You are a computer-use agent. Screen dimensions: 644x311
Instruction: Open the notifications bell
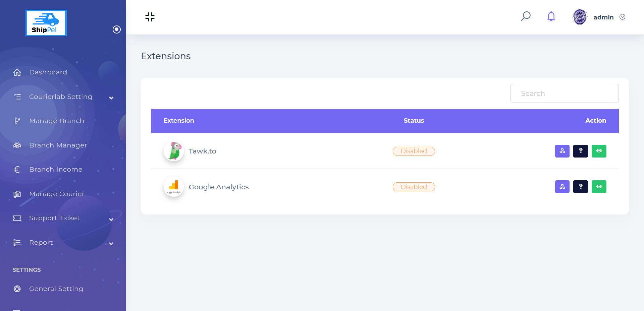[x=551, y=16]
